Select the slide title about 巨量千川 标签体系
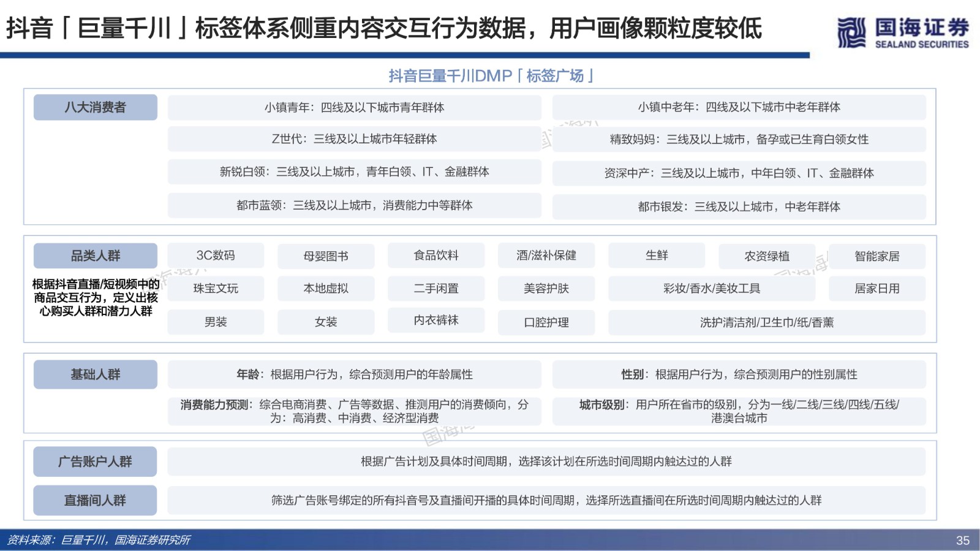 coord(384,28)
